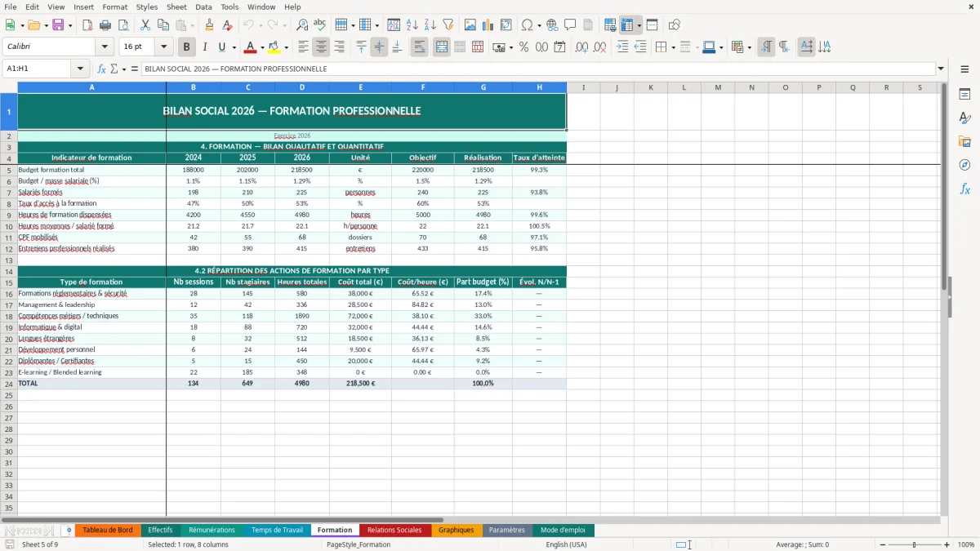Insert comment speech bubble icon
Viewport: 980px width, 551px height.
(x=570, y=25)
